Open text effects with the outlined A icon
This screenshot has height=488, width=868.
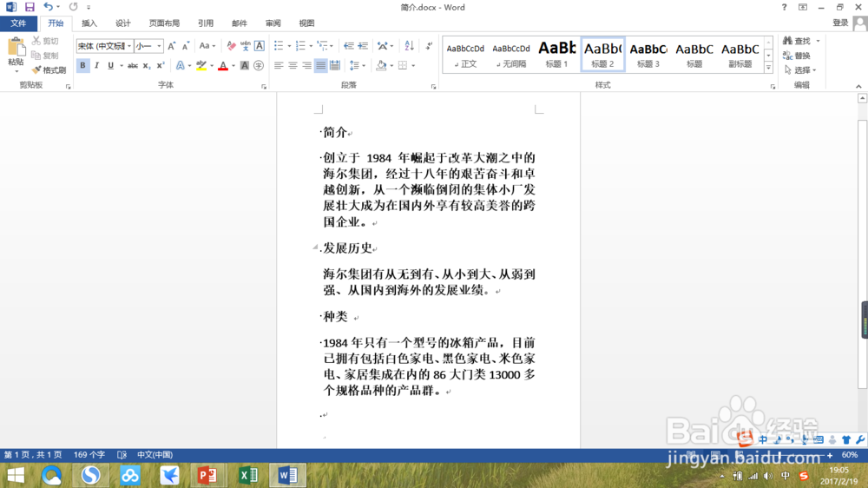point(180,65)
